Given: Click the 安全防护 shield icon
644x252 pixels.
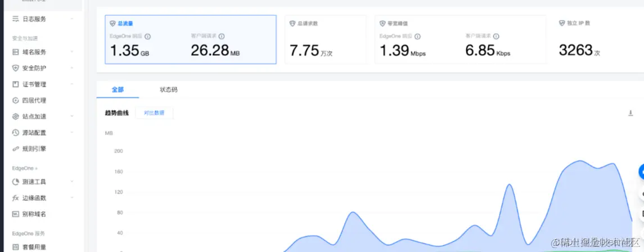Looking at the screenshot, I should tap(16, 68).
